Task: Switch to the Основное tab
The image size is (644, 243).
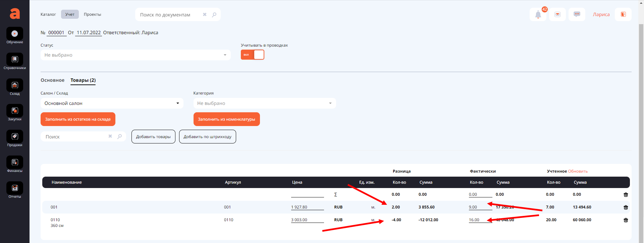Action: point(52,80)
